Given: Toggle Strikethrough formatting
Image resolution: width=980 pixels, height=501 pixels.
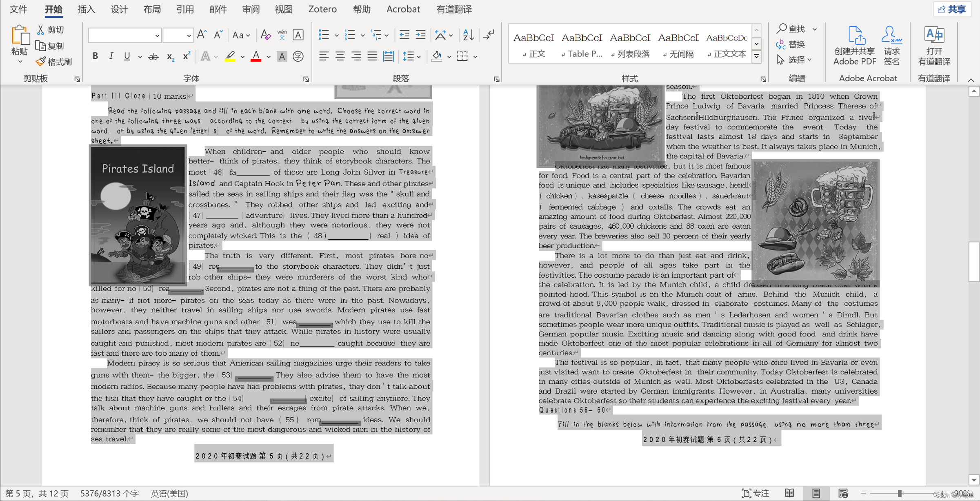Looking at the screenshot, I should (x=153, y=56).
